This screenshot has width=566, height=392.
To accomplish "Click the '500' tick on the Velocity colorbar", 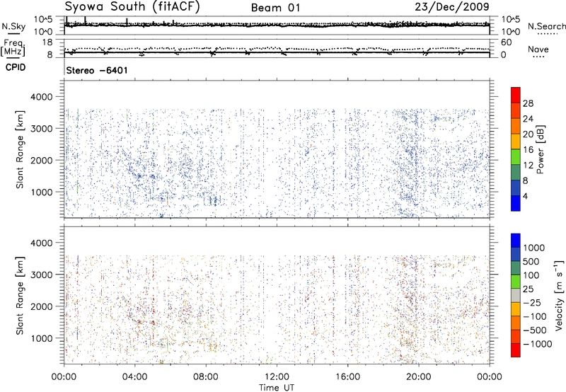I will click(x=531, y=261).
